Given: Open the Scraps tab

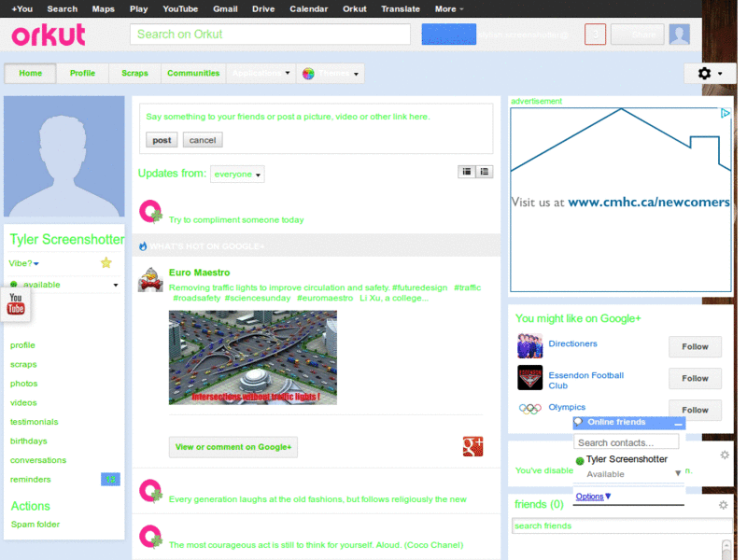Looking at the screenshot, I should coord(134,74).
